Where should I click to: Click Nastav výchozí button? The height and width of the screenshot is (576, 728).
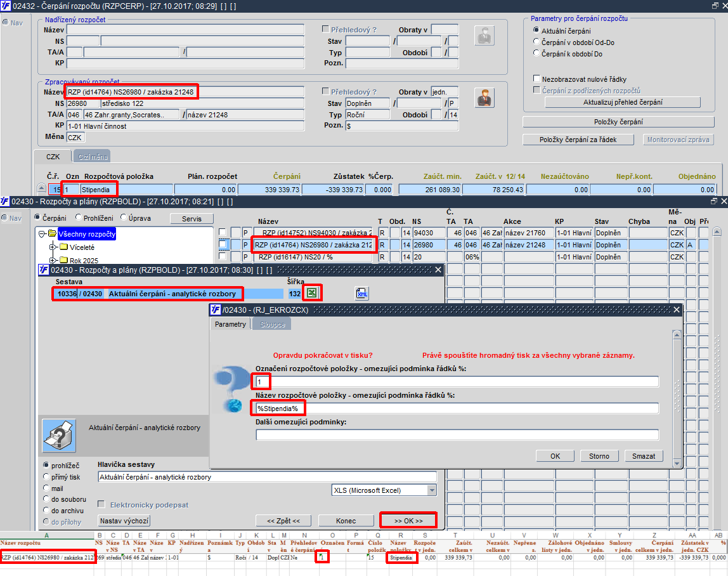pos(124,521)
